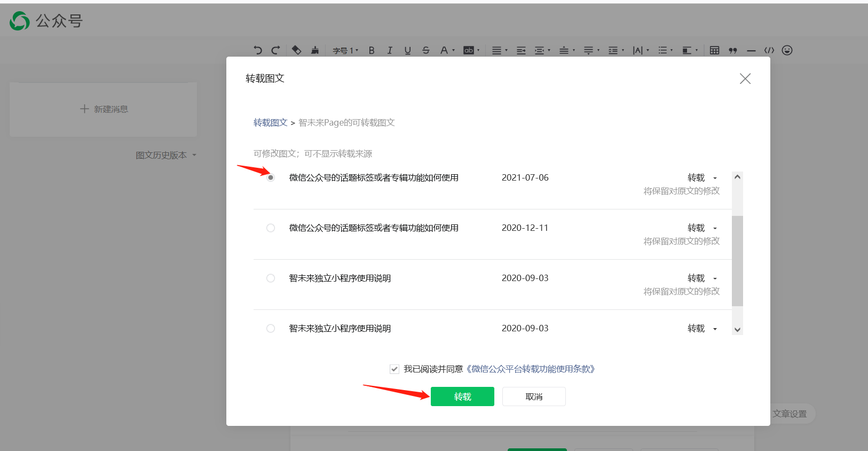Close the 转载图文 dialog
The image size is (868, 451).
pyautogui.click(x=745, y=79)
